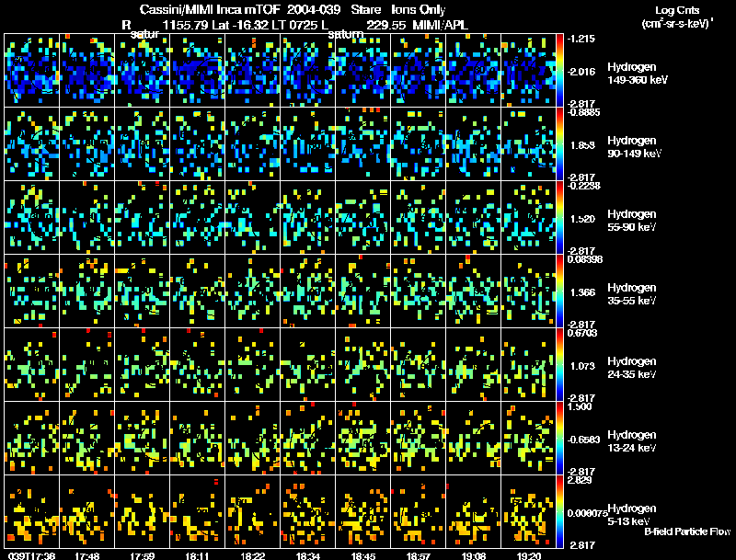Click the Cassini/MIMI Inca mTOF title
736x560 pixels.
(x=210, y=9)
